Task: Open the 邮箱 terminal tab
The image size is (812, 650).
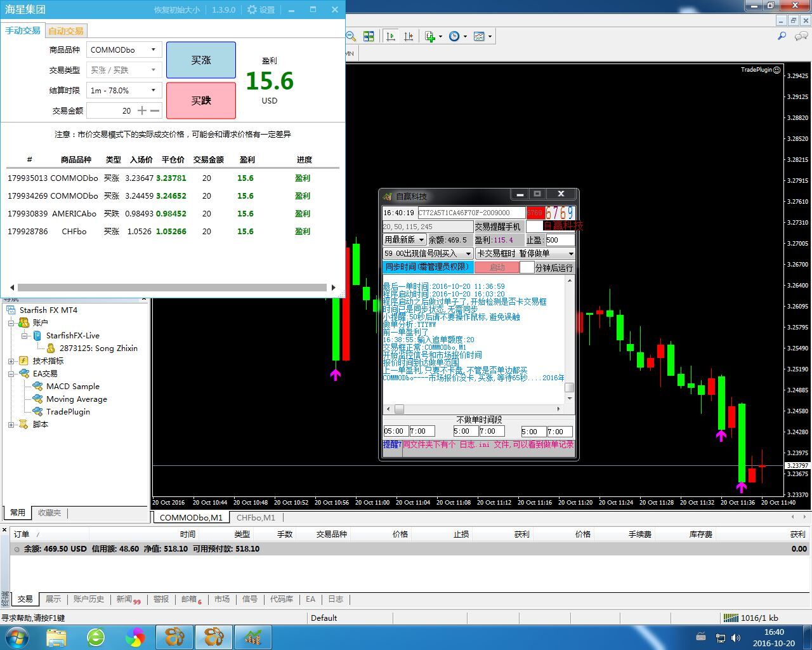Action: 191,599
